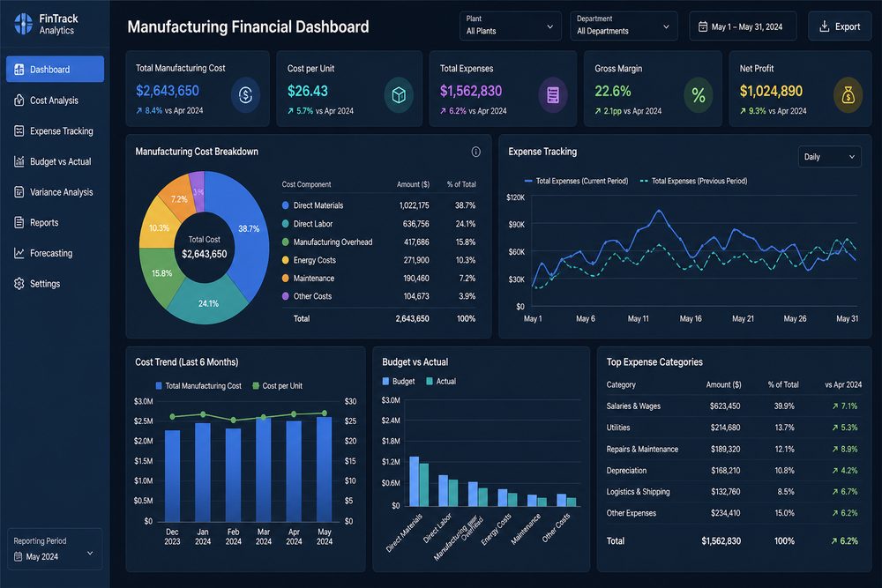Viewport: 882px width, 588px height.
Task: Click the Dec 2023 bar in Cost Trend
Action: (172, 475)
